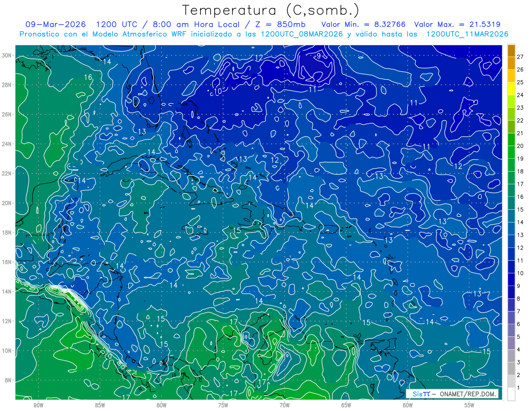The width and height of the screenshot is (532, 411).
Task: Click the number 21 on the color scale
Action: pyautogui.click(x=520, y=133)
